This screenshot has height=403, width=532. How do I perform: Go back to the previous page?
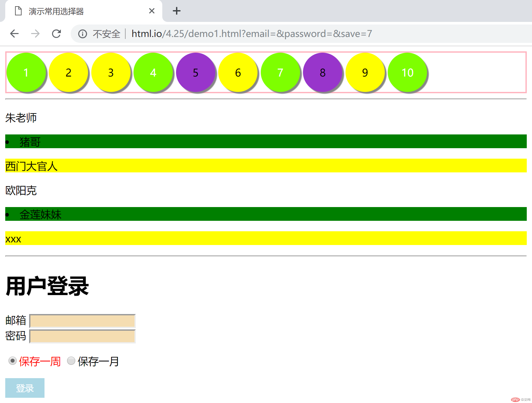[14, 34]
